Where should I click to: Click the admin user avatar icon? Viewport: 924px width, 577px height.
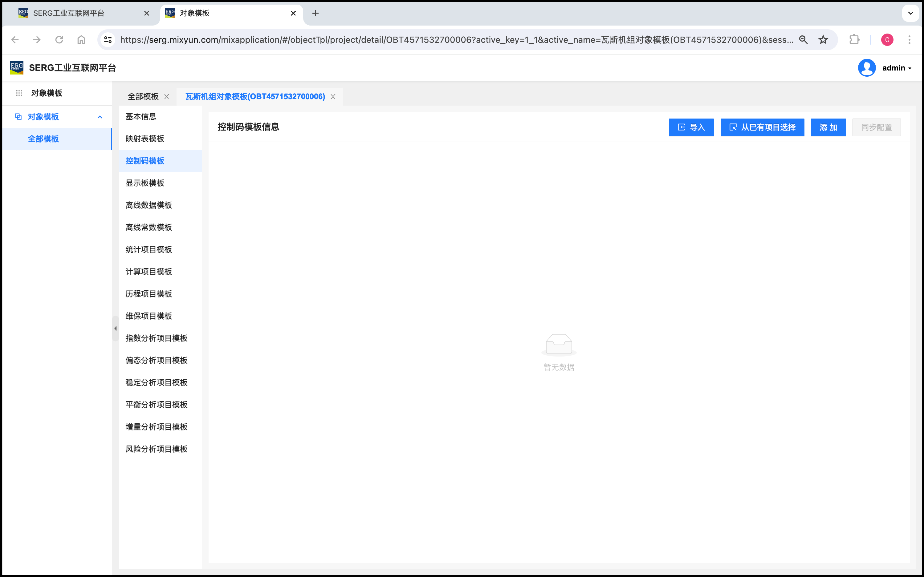coord(867,68)
